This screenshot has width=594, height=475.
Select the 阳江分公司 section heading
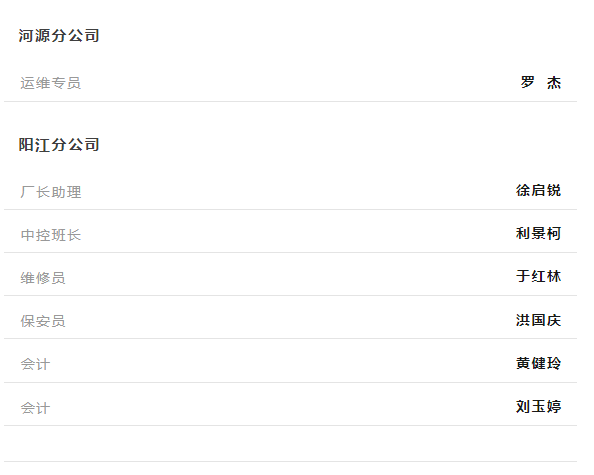coord(59,145)
